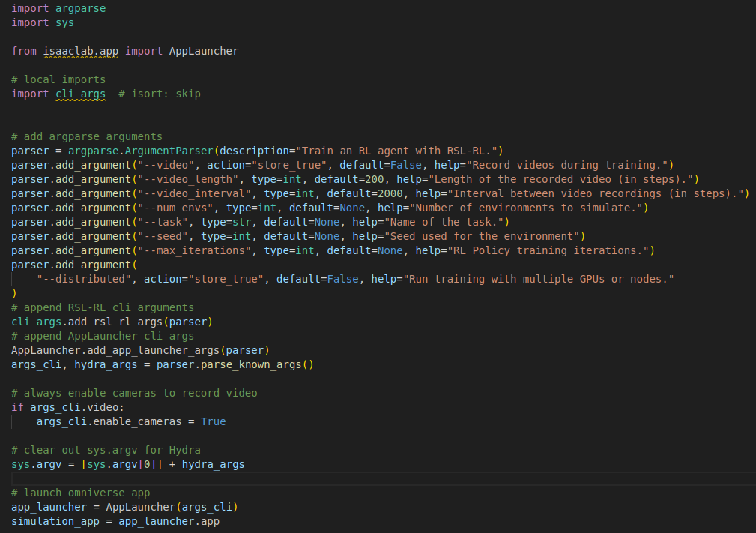Screen dimensions: 756x533
Task: Click the "--max_iterations" argument string
Action: pos(194,250)
